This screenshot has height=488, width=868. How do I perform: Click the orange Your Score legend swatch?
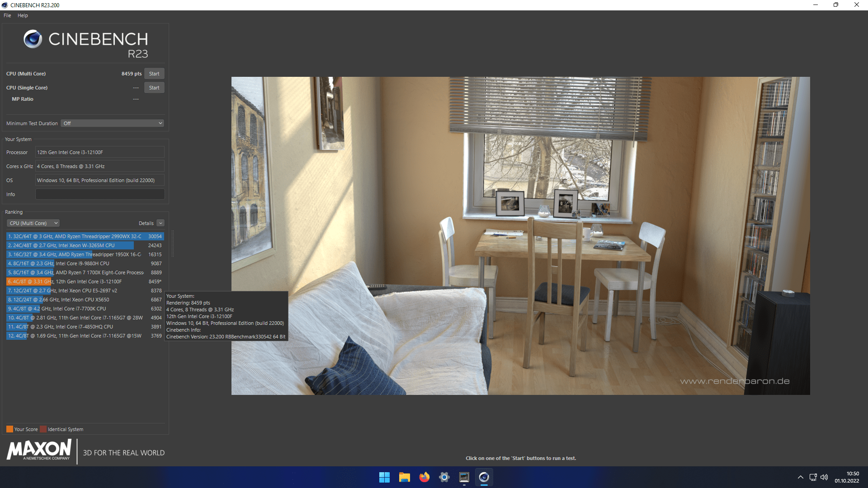pyautogui.click(x=9, y=429)
